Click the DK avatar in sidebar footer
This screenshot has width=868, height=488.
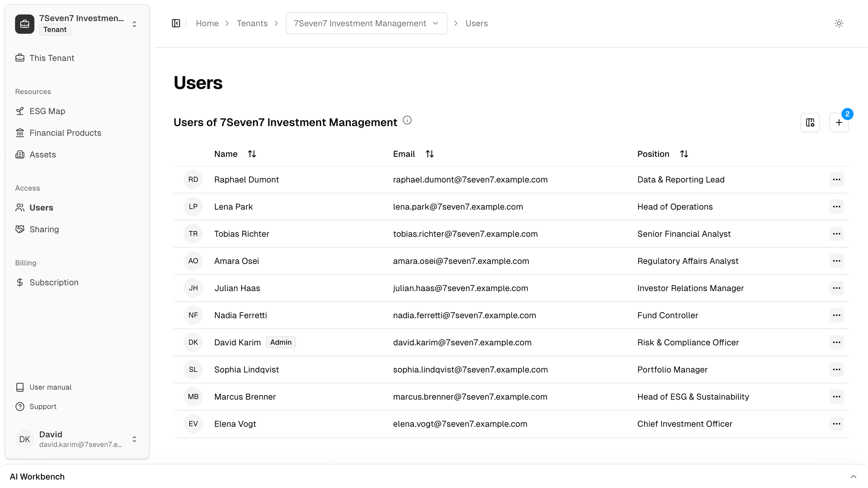click(x=25, y=439)
